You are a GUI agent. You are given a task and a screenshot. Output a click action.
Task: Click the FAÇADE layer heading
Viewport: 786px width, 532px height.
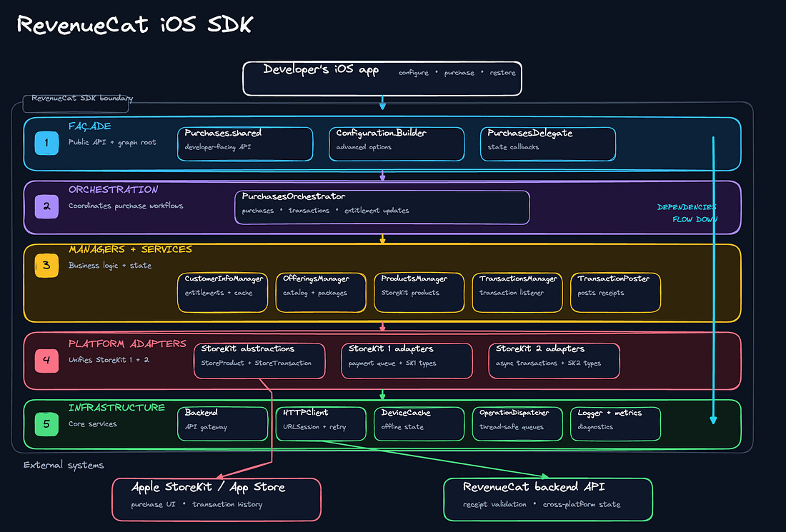[x=90, y=126]
